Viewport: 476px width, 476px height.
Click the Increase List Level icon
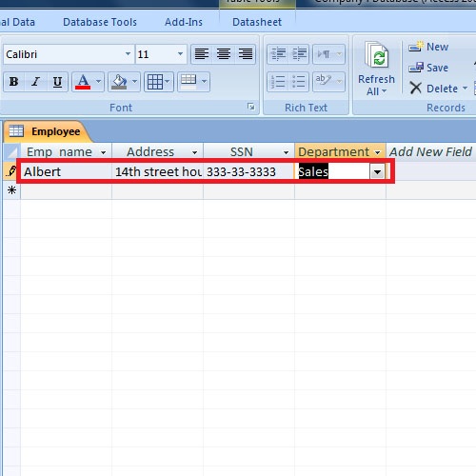click(299, 54)
